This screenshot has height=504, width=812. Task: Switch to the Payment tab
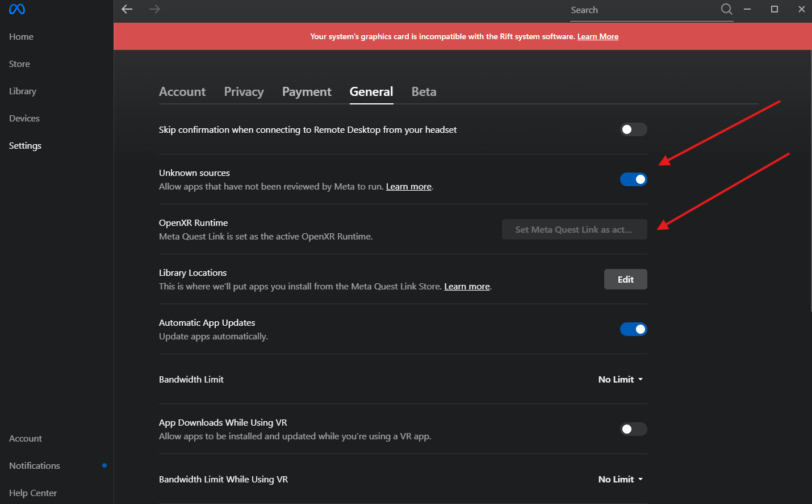click(307, 91)
